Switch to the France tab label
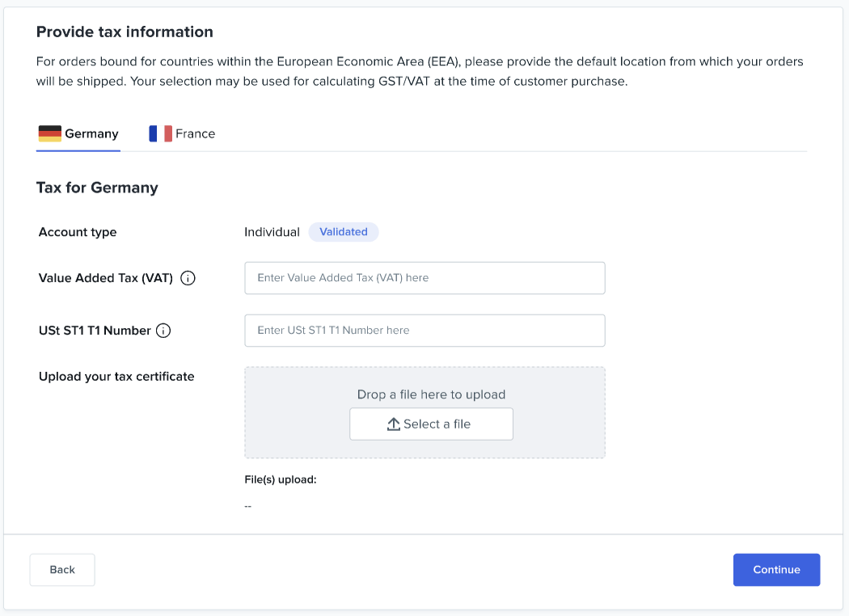The image size is (849, 616). pos(195,133)
